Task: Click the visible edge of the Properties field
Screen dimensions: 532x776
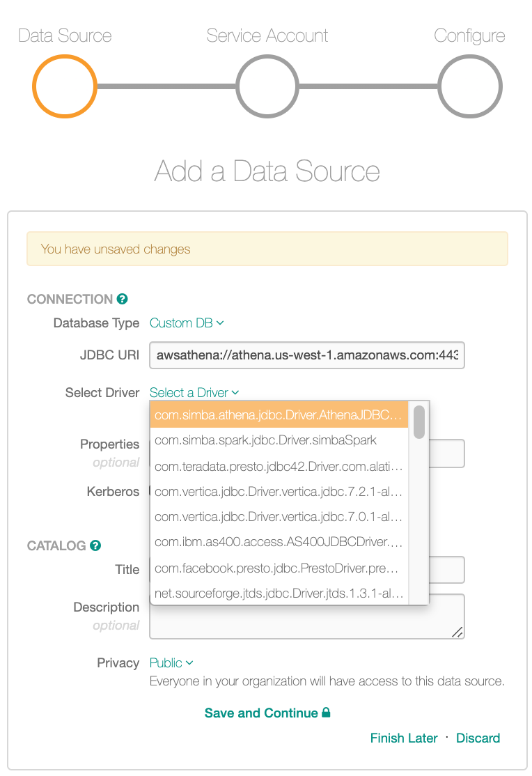Action: pos(447,453)
